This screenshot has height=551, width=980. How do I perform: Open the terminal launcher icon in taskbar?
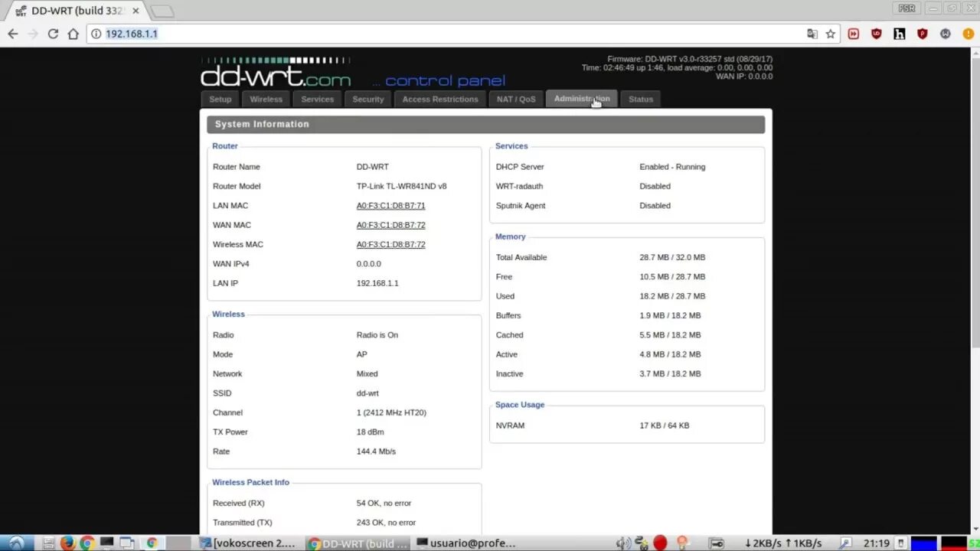point(107,543)
